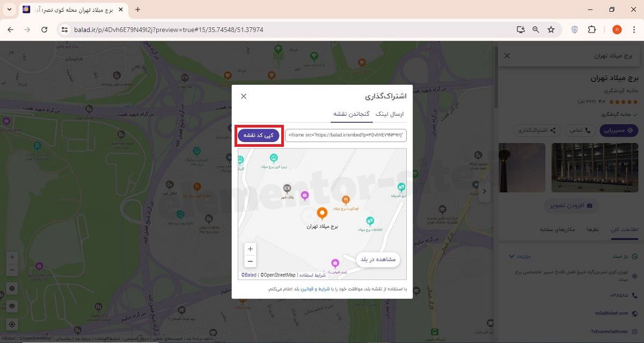Click the locate-me crosshair icon on the map

pyautogui.click(x=12, y=324)
